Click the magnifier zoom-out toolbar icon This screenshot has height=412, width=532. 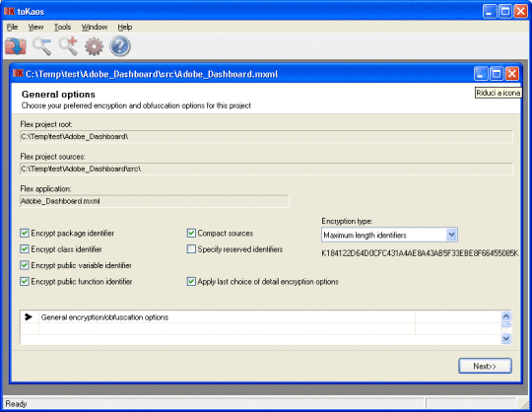(x=41, y=46)
